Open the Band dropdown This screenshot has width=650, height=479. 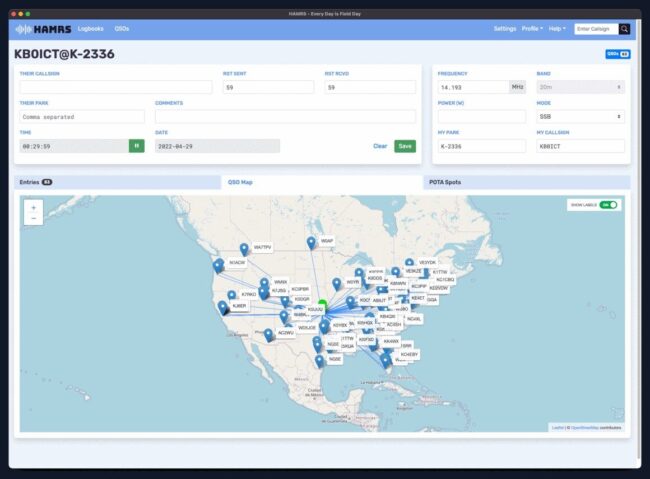pos(580,87)
